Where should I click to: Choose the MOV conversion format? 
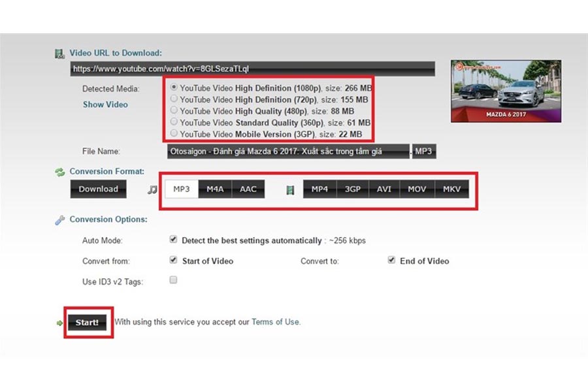[417, 189]
